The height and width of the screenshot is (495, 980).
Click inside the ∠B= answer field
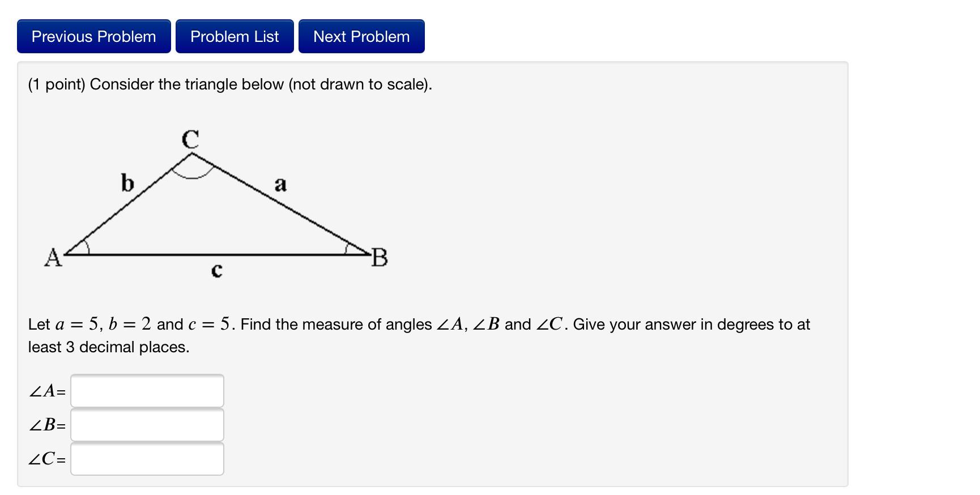point(146,425)
